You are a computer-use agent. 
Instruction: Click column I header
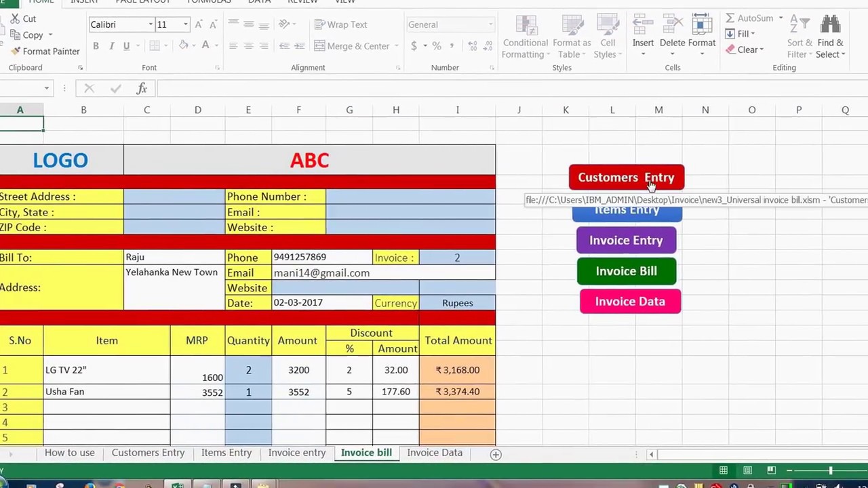coord(458,110)
